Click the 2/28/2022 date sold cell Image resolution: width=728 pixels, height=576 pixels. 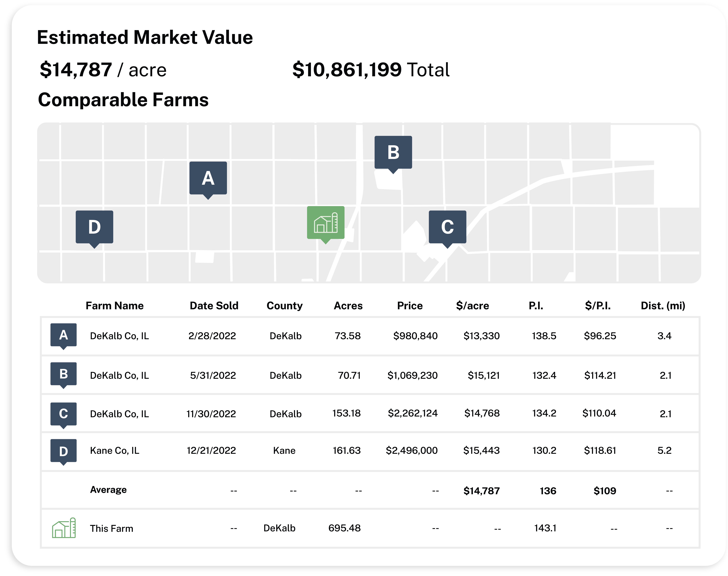point(212,336)
